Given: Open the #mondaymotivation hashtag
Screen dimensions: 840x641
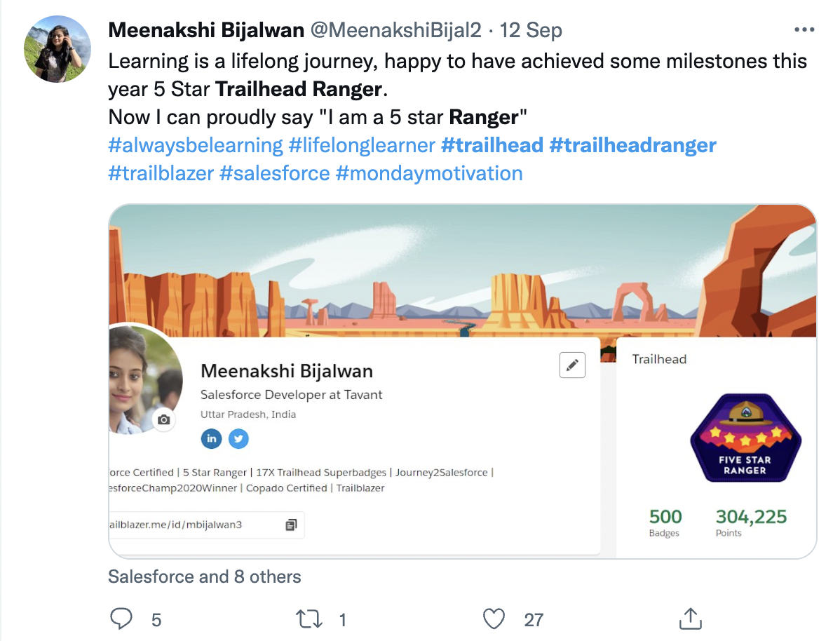Looking at the screenshot, I should click(429, 174).
